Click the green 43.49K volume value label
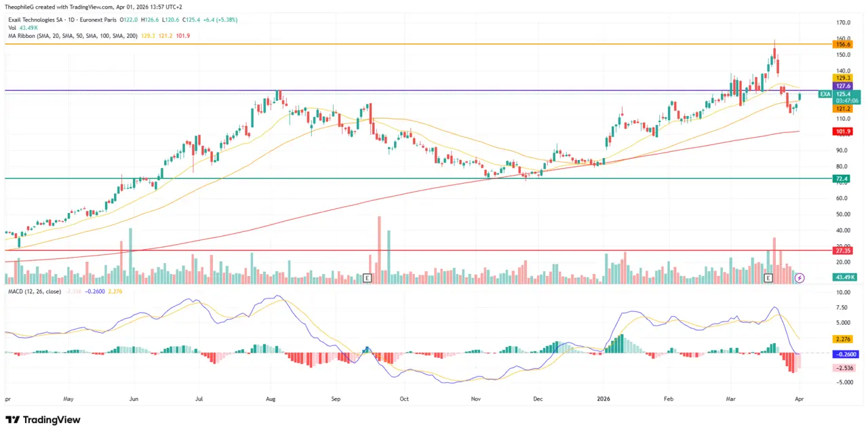868x434 pixels. click(844, 277)
